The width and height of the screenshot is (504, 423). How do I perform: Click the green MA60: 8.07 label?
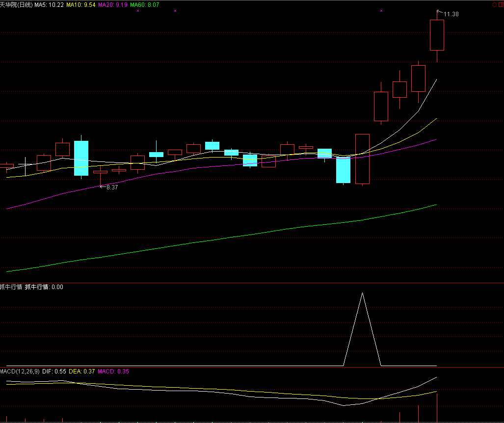point(144,5)
